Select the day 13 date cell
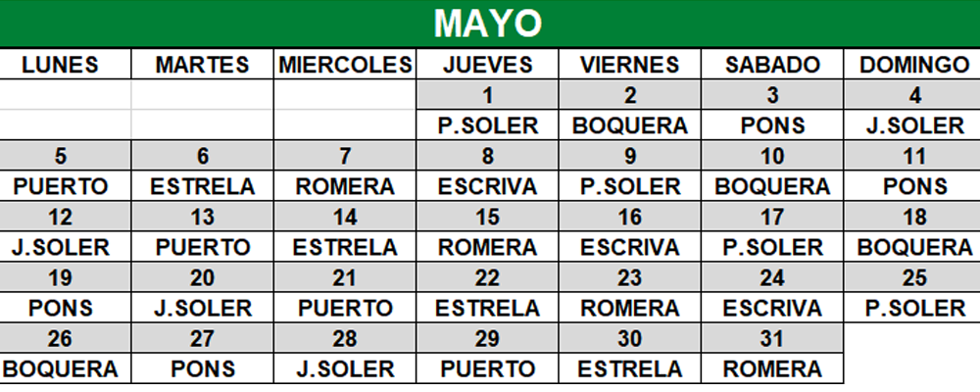Screen dimensions: 980x392 click(203, 217)
